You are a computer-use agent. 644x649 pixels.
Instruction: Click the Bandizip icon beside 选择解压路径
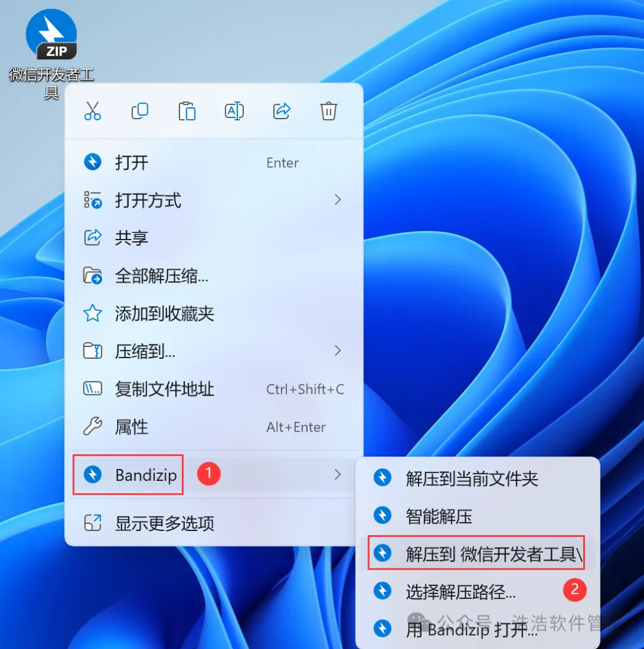tap(382, 591)
